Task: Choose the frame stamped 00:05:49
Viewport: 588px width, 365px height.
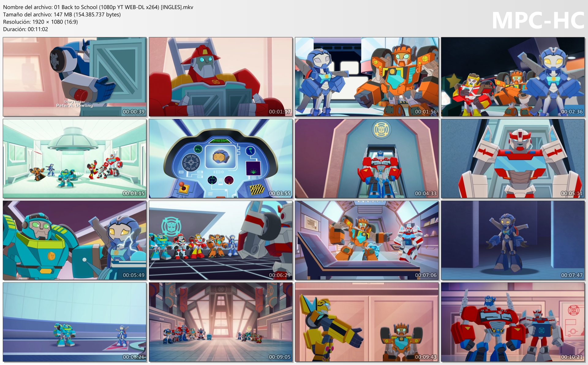Action: point(75,240)
